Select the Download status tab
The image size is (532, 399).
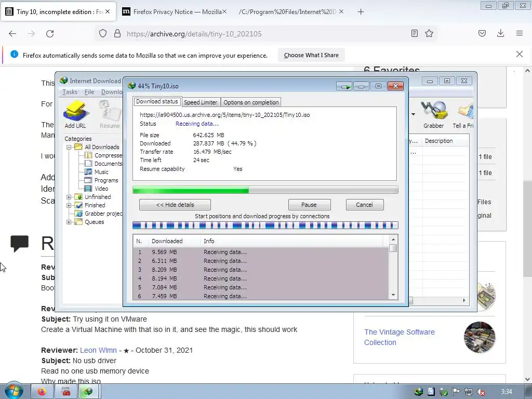tap(157, 101)
